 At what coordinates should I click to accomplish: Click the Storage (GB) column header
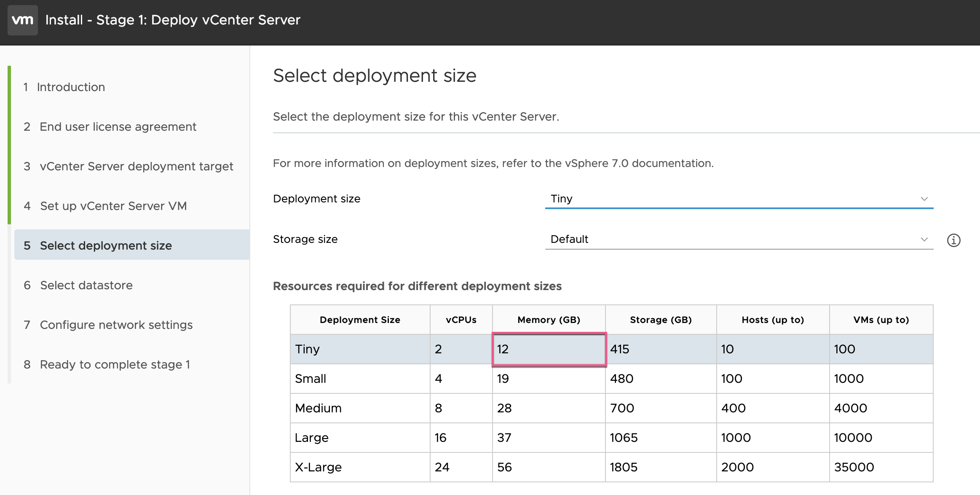click(x=661, y=320)
